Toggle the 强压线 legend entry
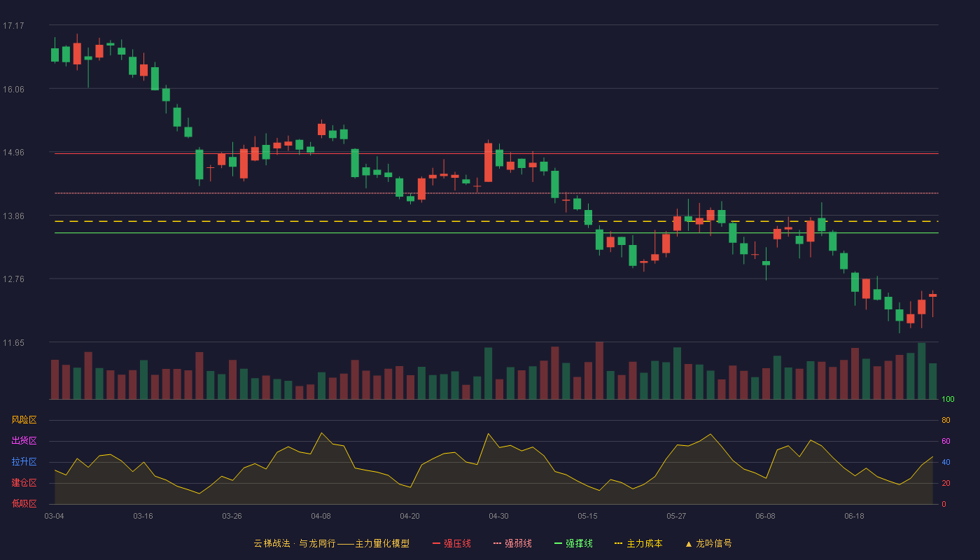 [451, 543]
